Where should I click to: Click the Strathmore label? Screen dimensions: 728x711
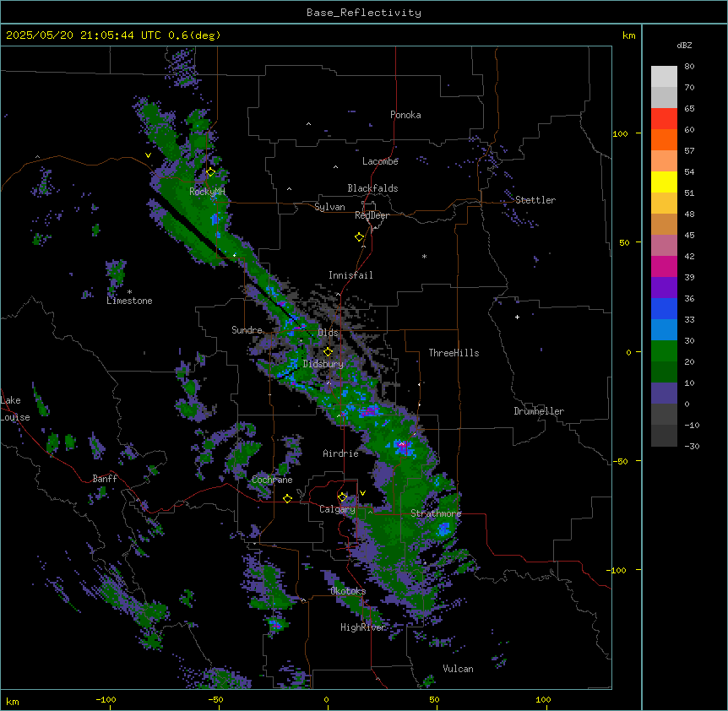pyautogui.click(x=436, y=513)
